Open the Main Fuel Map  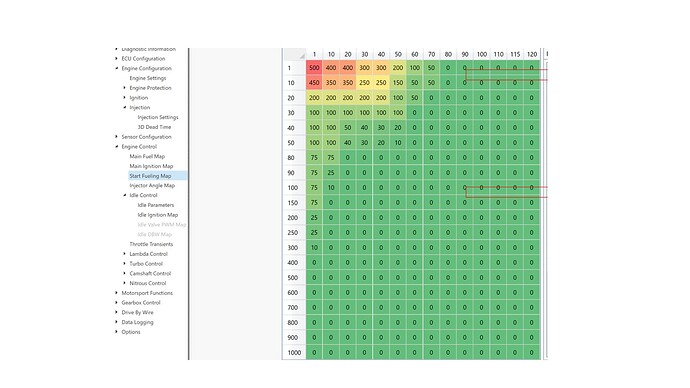point(147,156)
